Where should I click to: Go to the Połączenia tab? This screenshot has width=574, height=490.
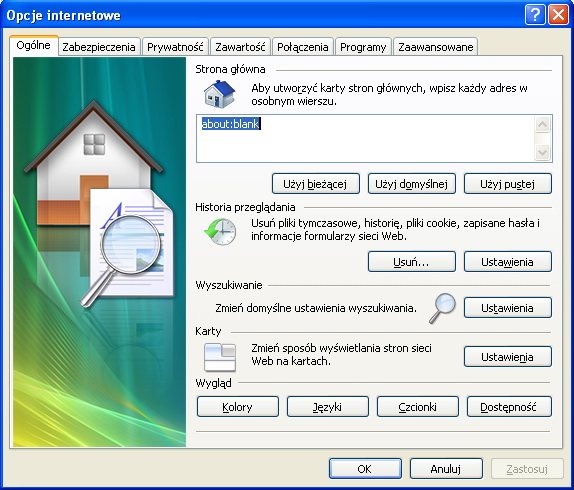click(x=303, y=47)
